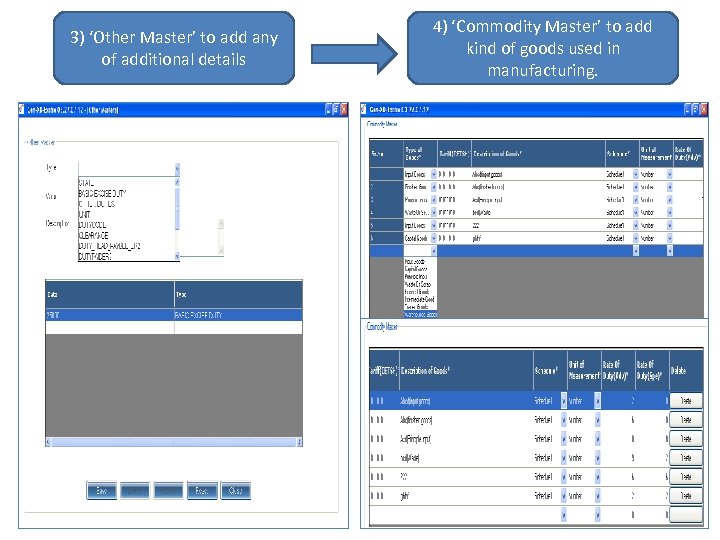Restore down the Other Master window

(x=336, y=109)
